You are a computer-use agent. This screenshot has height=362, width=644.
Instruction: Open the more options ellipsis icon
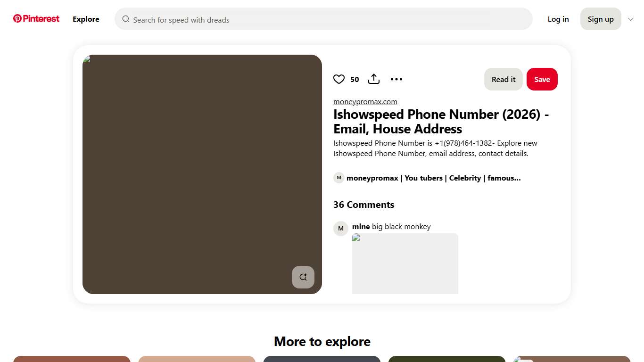coord(396,79)
